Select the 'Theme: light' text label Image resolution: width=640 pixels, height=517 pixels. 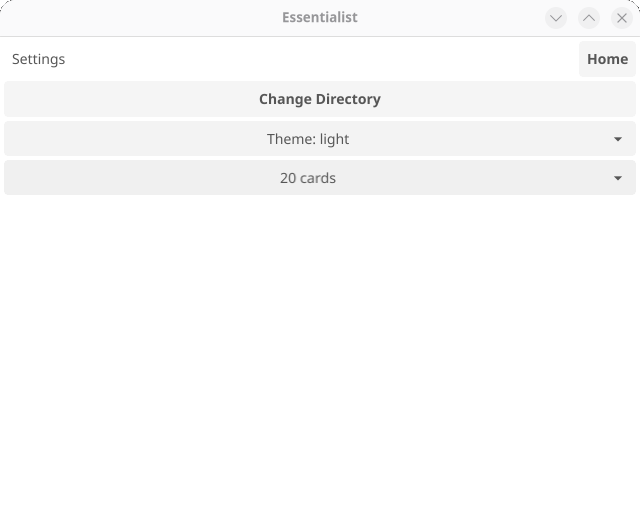point(308,139)
